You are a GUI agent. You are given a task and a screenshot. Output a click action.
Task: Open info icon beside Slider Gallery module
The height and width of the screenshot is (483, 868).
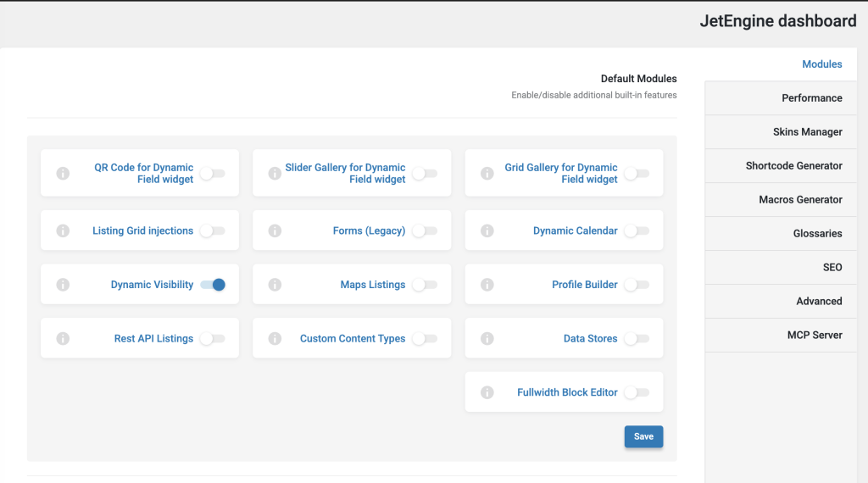pyautogui.click(x=275, y=173)
